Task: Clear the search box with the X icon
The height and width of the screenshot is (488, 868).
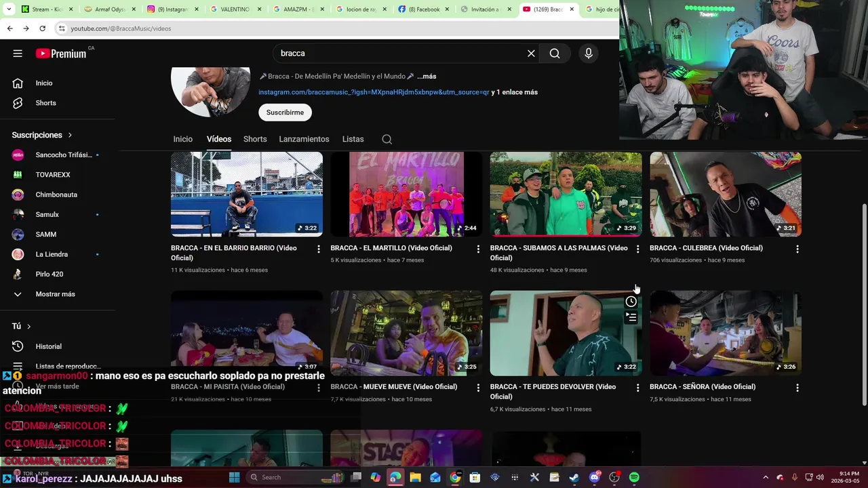Action: tap(531, 54)
